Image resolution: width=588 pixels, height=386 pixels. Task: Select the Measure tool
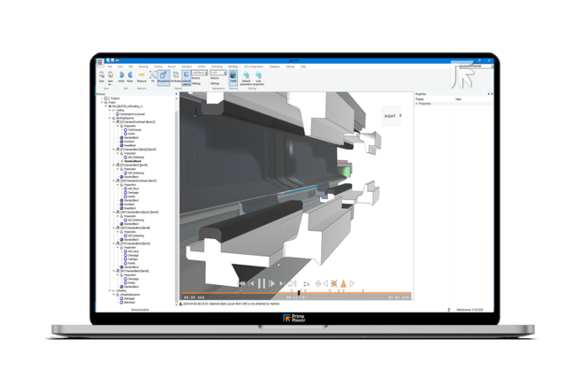(141, 77)
